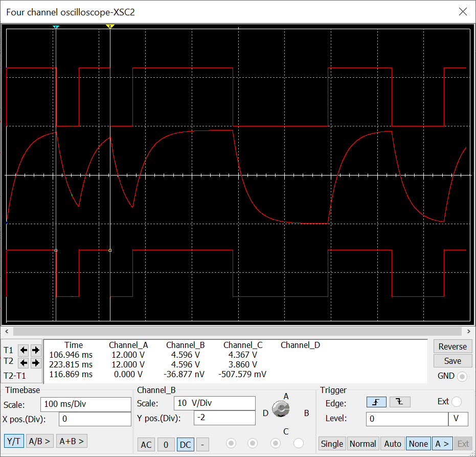The height and width of the screenshot is (457, 476).
Task: Click the trigger Level input field
Action: 407,419
